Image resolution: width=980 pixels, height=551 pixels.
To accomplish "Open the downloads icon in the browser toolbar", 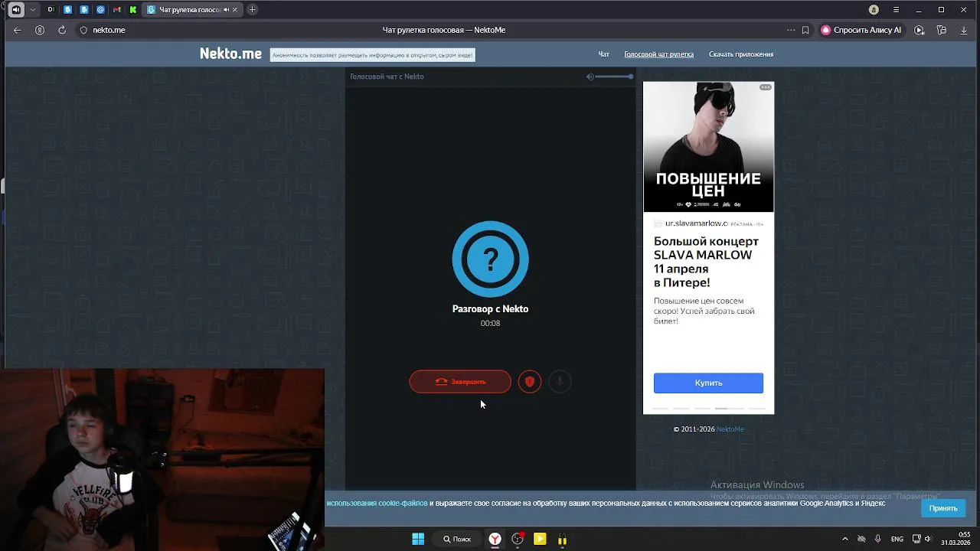I will [964, 30].
